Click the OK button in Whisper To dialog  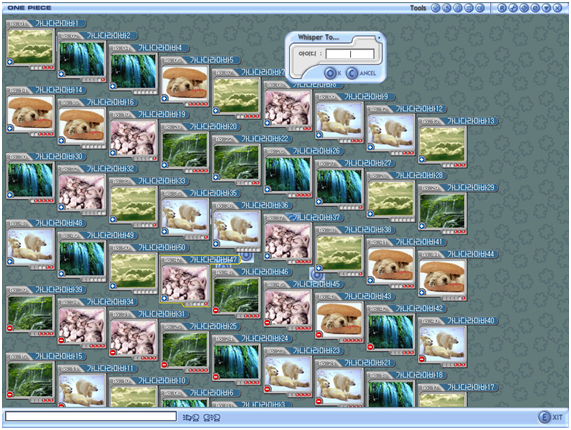coord(332,73)
